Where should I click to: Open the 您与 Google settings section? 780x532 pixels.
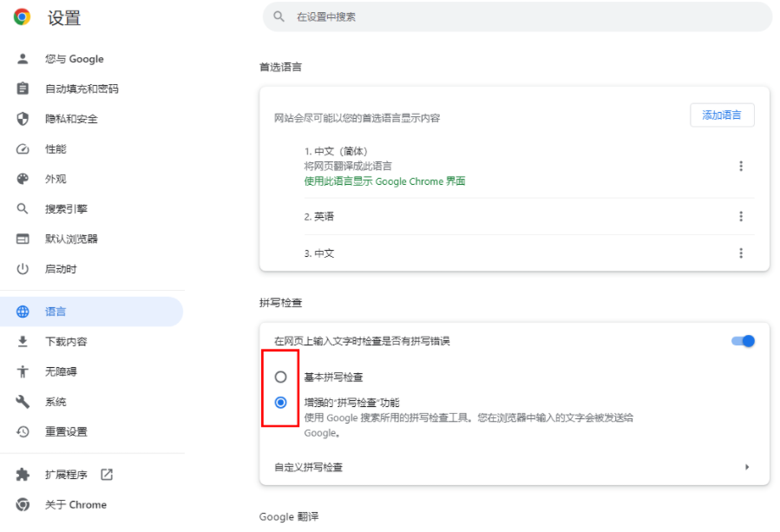91,59
